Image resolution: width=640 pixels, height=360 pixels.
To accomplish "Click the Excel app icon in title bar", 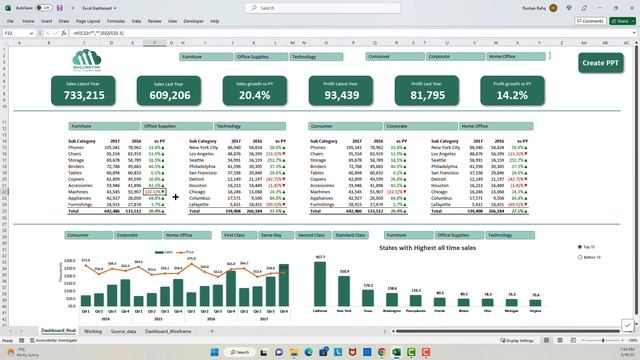I will pos(8,8).
